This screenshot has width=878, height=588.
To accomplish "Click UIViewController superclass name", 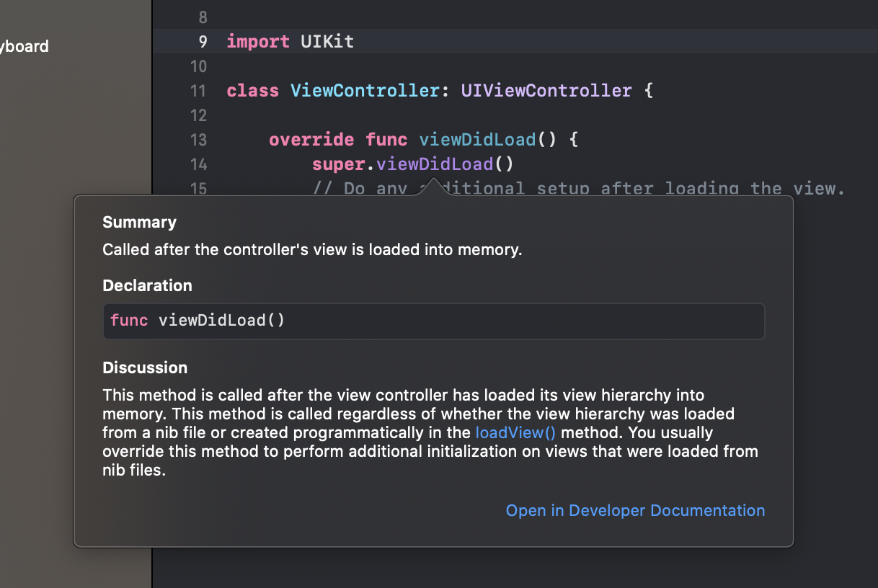I will [x=546, y=91].
